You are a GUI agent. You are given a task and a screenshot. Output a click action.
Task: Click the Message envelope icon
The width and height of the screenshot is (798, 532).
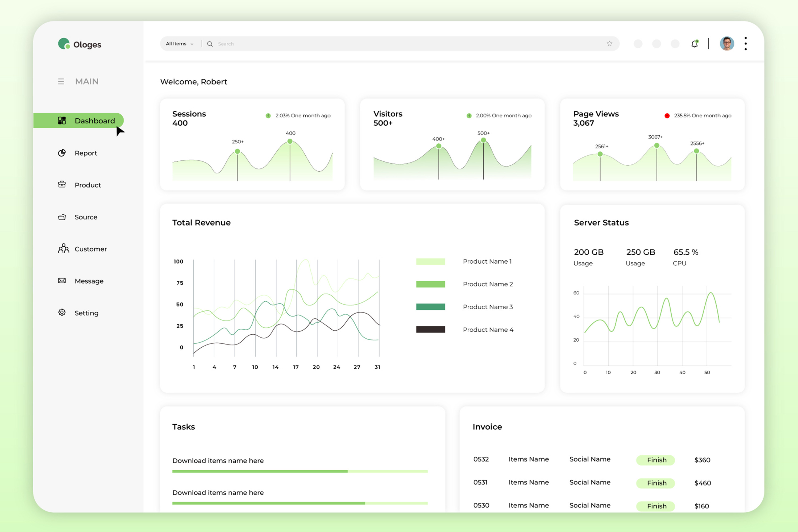click(62, 281)
